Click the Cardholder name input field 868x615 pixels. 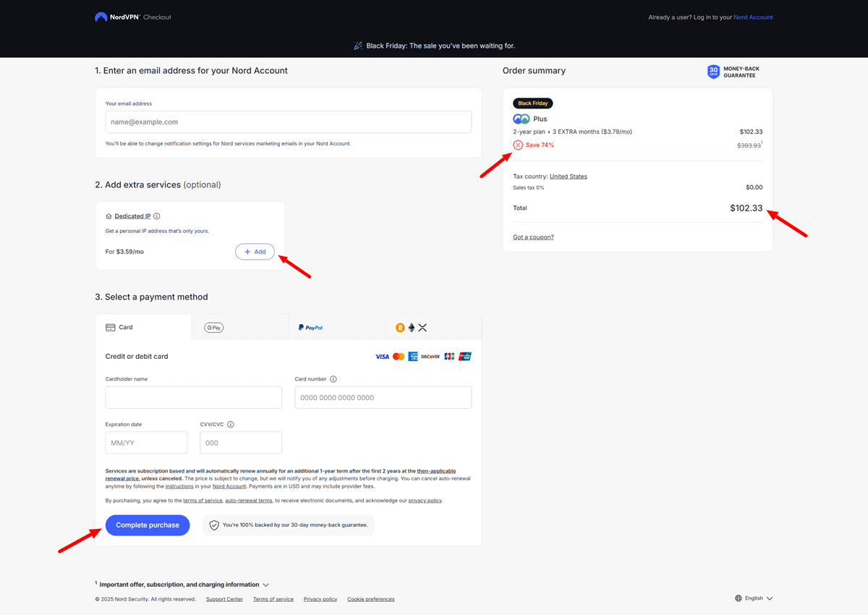pos(193,397)
